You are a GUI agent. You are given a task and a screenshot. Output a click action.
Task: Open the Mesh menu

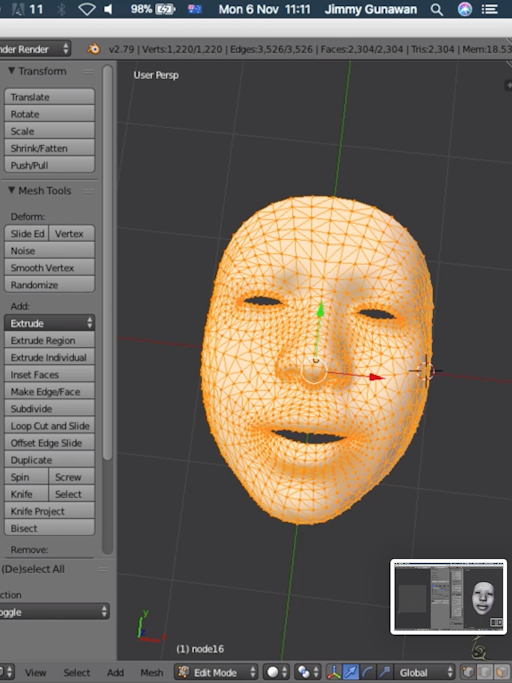click(152, 673)
